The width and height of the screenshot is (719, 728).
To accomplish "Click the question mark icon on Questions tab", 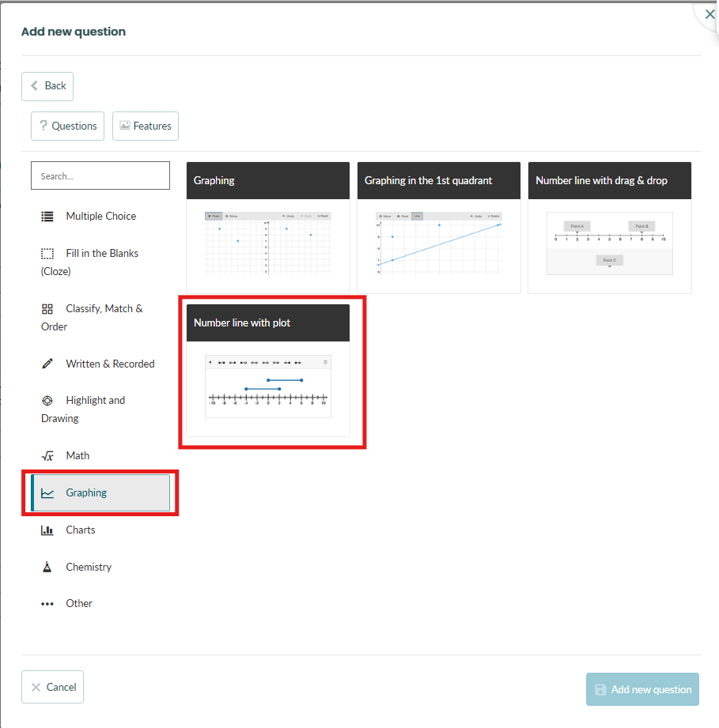I will point(44,126).
